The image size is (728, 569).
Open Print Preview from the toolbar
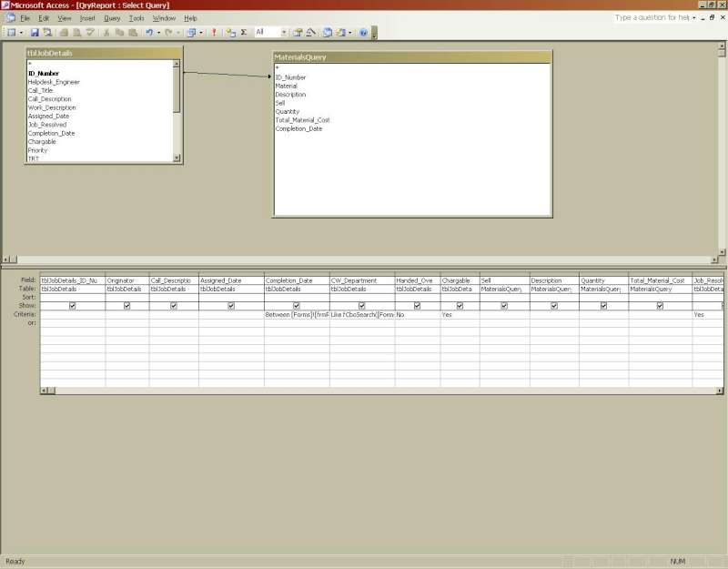pyautogui.click(x=77, y=33)
